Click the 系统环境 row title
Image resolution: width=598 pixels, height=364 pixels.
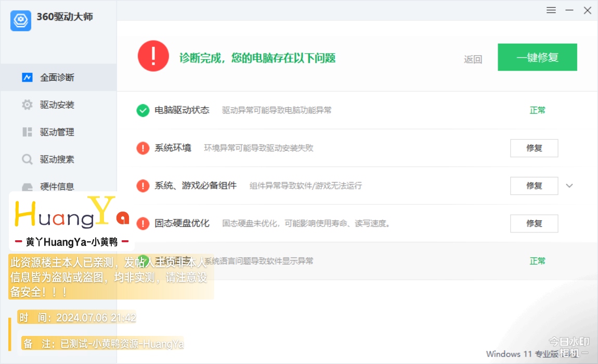pyautogui.click(x=173, y=148)
